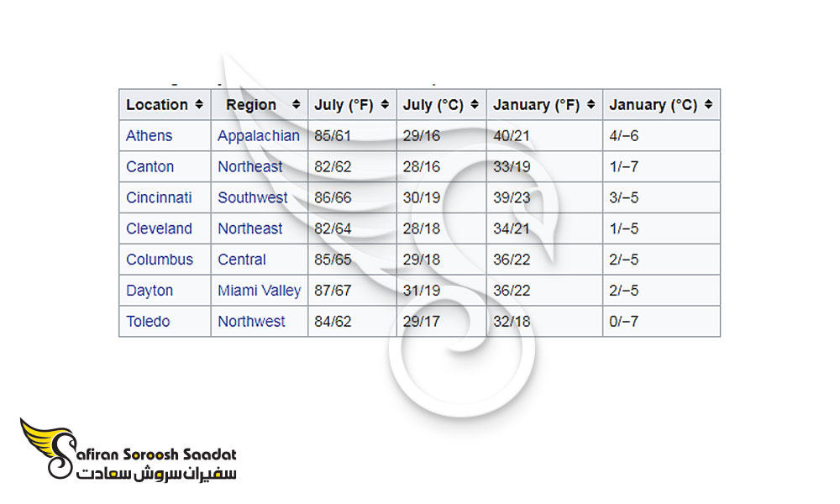This screenshot has height=504, width=840.
Task: Select the Toledo January 32/18 cell
Action: click(x=544, y=322)
